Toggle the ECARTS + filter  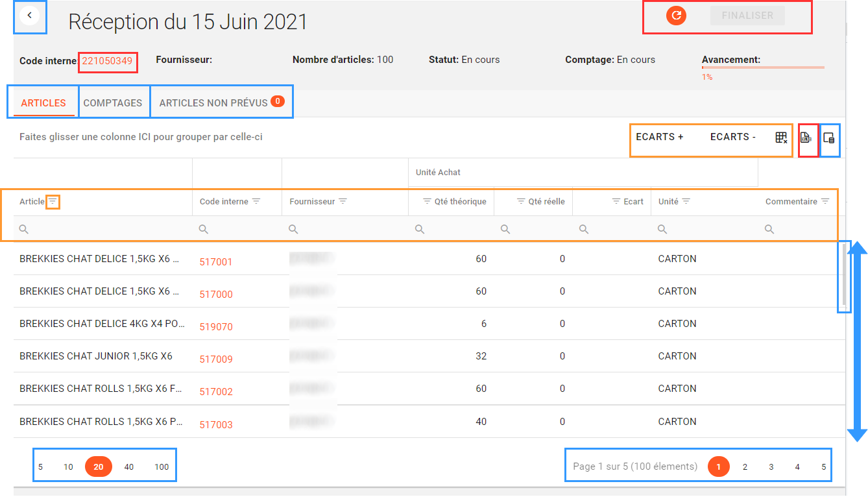[659, 137]
